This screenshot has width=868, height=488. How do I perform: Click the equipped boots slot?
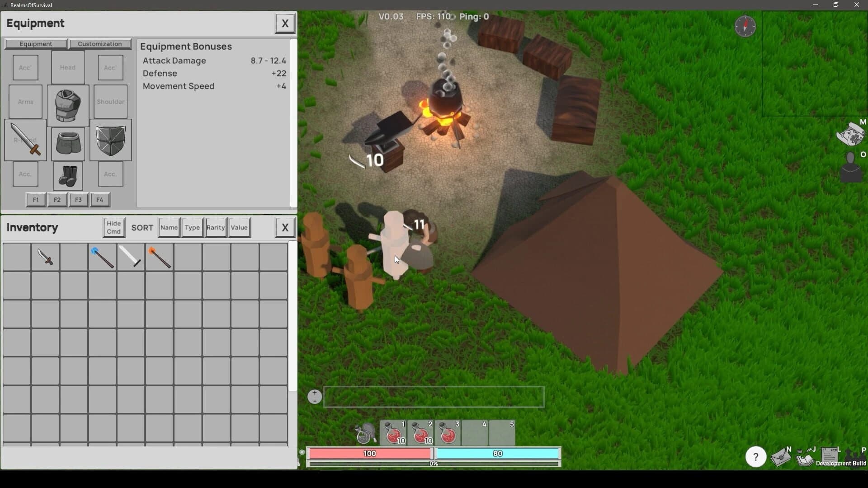click(x=68, y=176)
